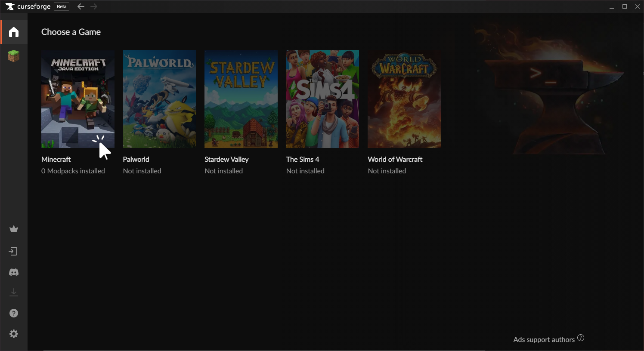Click the help question mark icon
Screen dimensions: 644x351
point(14,313)
